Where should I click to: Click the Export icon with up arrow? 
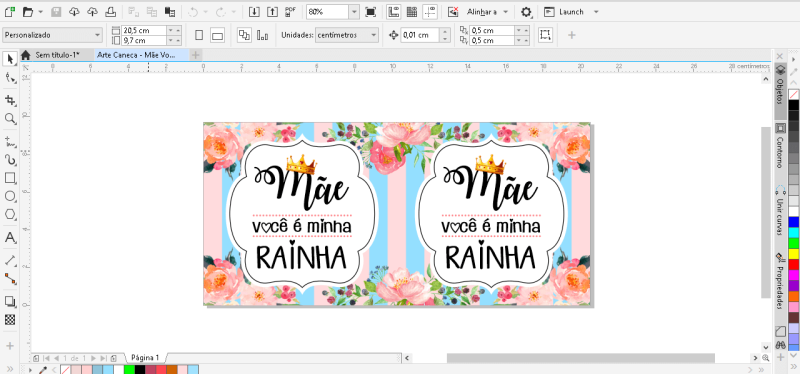point(272,11)
